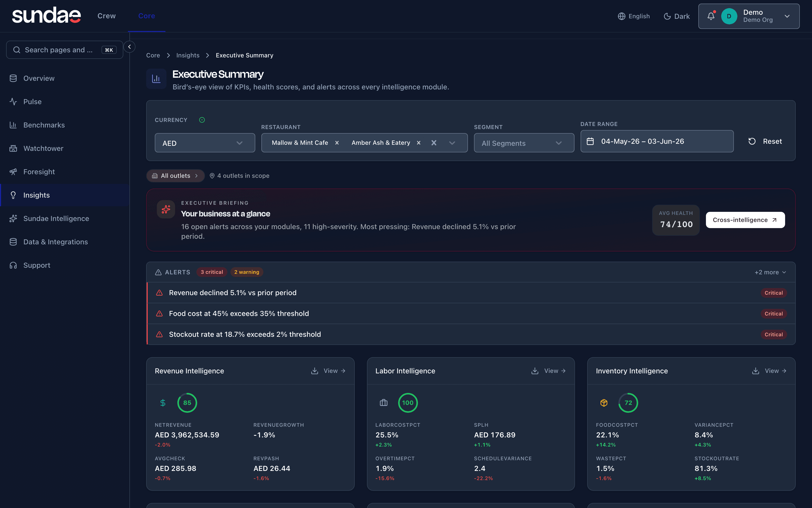Click the currency info indicator icon
Image resolution: width=812 pixels, height=508 pixels.
pos(202,120)
